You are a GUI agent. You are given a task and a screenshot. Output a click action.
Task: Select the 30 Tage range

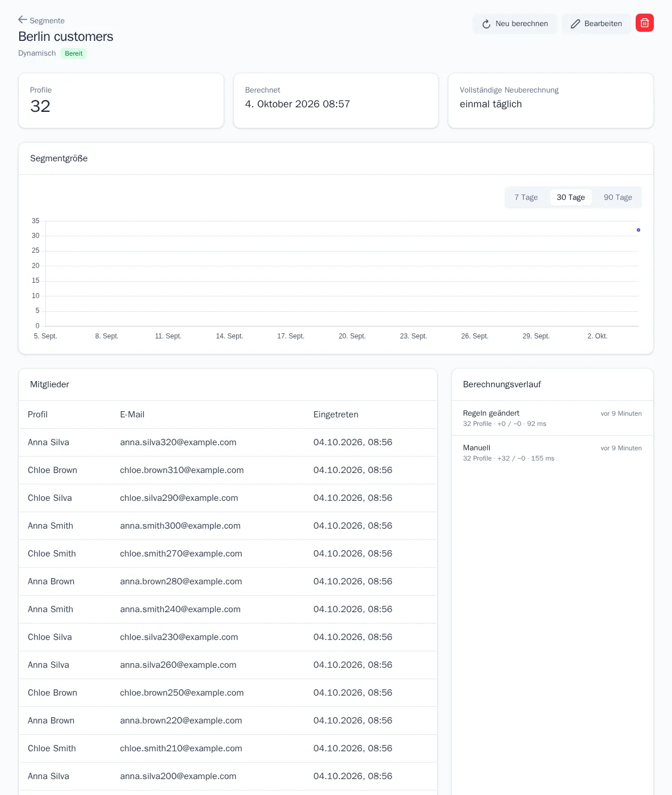[570, 197]
